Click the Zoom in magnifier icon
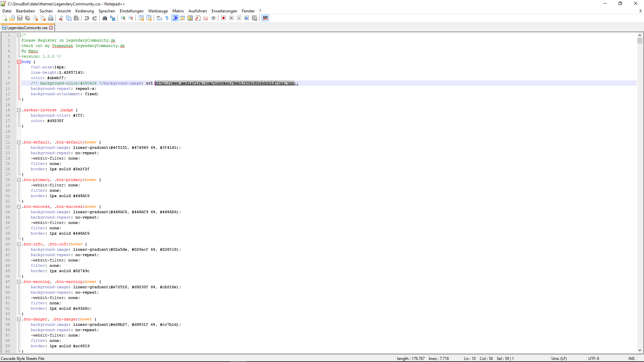 [123, 18]
